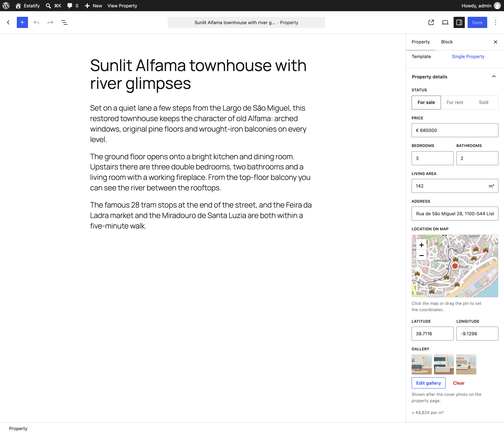504x434 pixels.
Task: Open the device preview options
Action: [x=445, y=22]
